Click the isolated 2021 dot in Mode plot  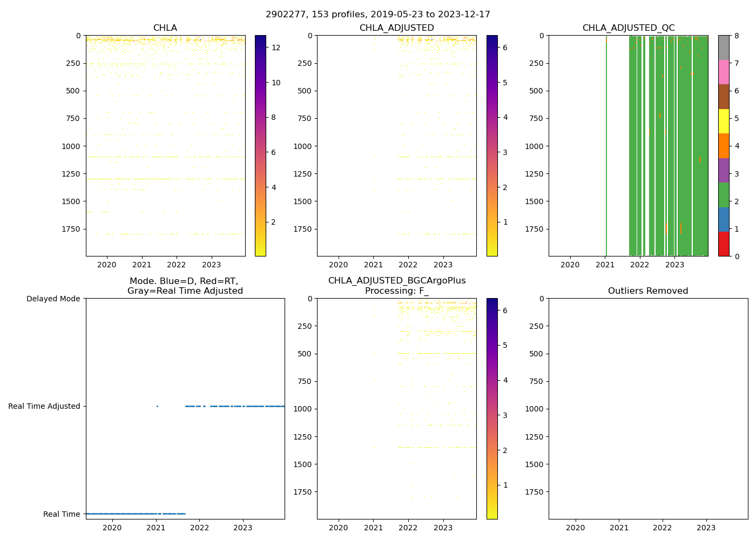coord(157,406)
